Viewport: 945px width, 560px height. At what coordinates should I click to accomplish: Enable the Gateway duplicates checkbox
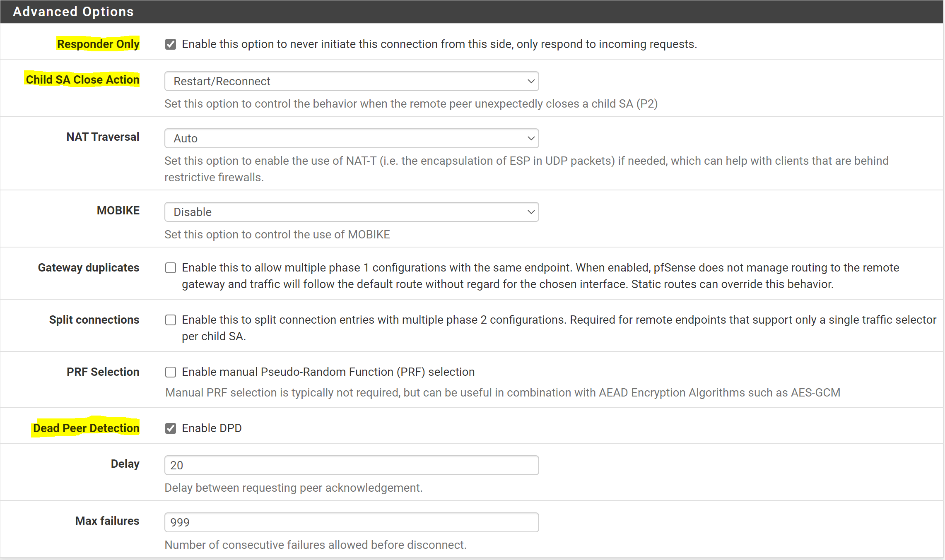click(171, 268)
